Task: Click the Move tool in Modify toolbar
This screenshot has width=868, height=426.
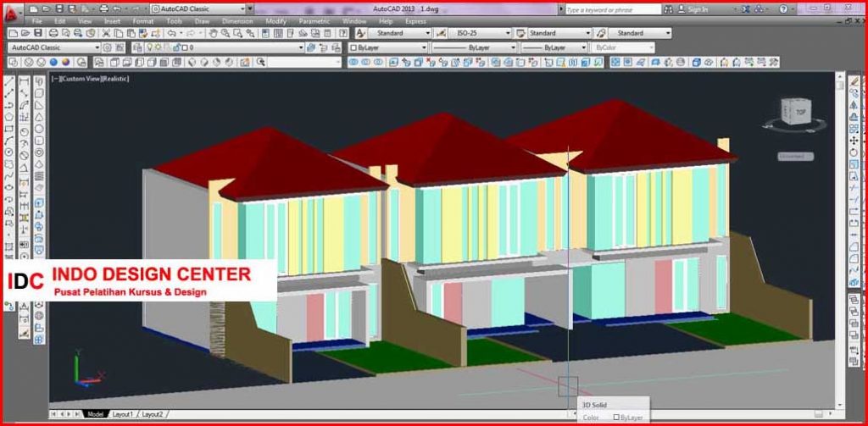Action: coord(854,141)
